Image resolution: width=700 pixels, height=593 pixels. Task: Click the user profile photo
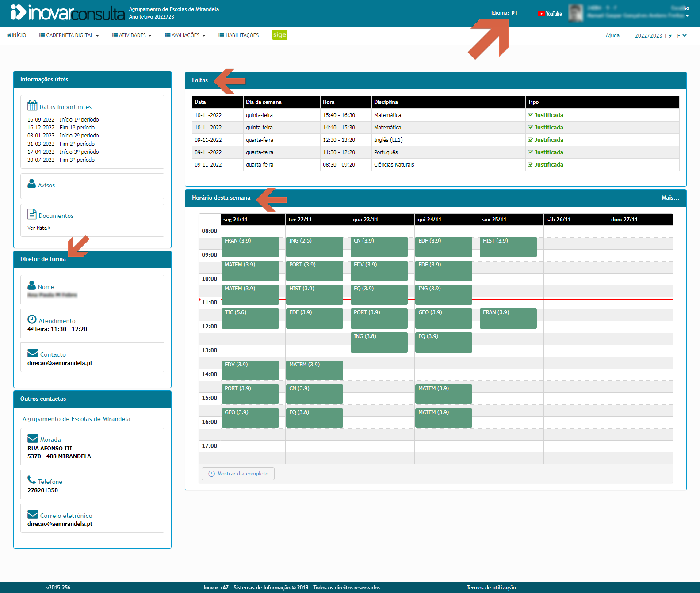click(575, 13)
